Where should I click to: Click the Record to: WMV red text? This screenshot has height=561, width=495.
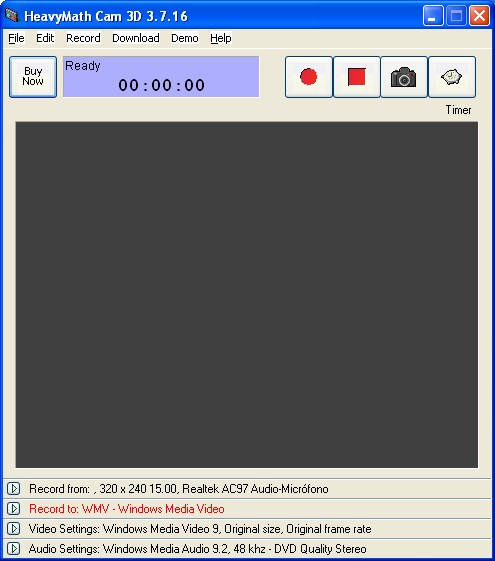[127, 509]
